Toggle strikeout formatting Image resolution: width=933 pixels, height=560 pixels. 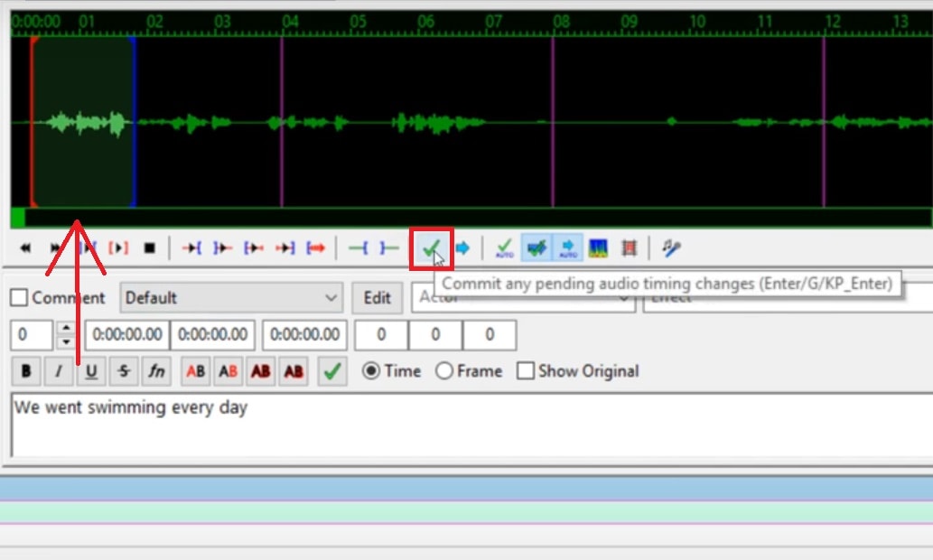point(124,371)
